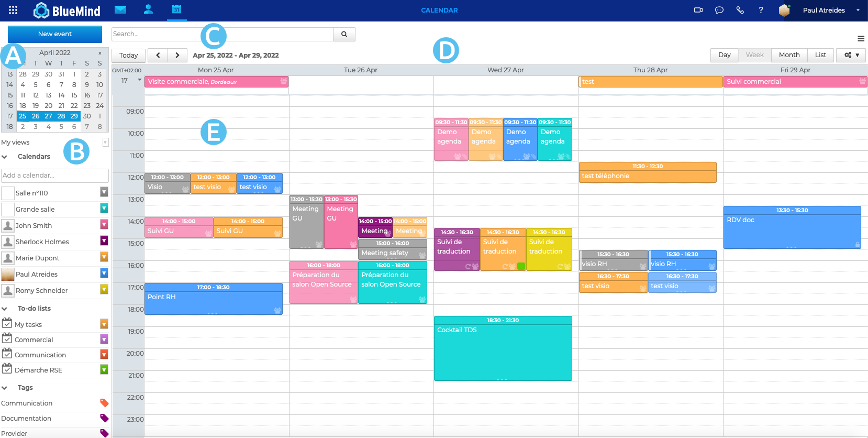Switch to Day view

pyautogui.click(x=724, y=55)
